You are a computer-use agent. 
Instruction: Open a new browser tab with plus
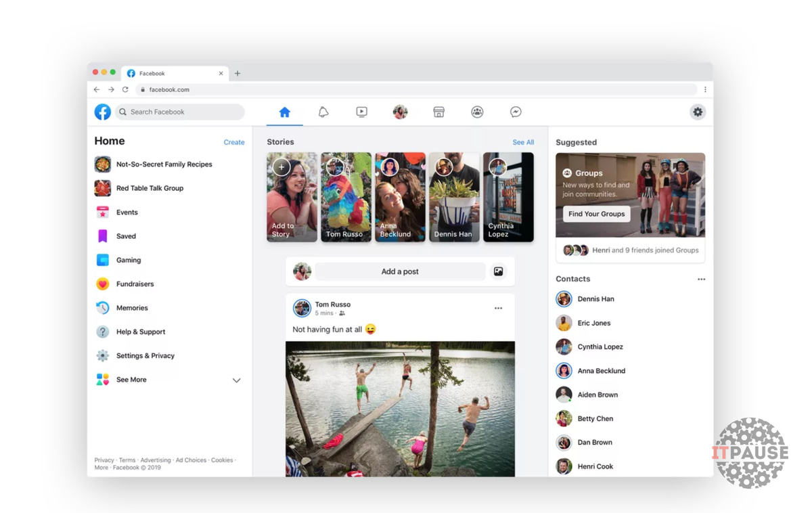(x=238, y=74)
